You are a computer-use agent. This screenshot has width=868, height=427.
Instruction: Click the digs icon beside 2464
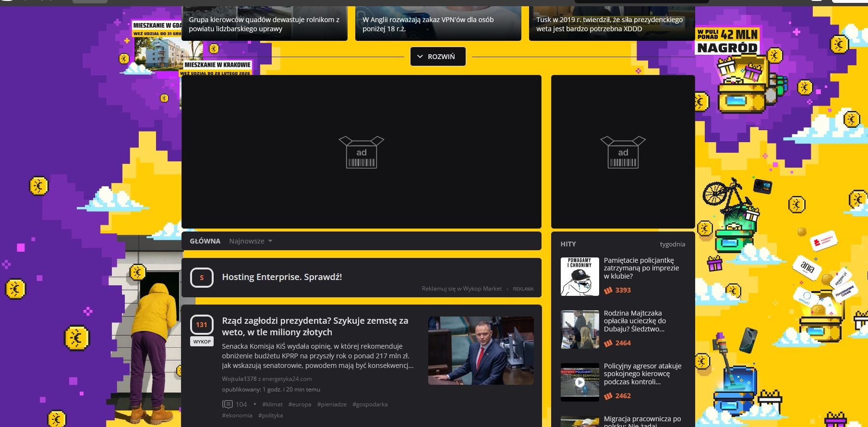pyautogui.click(x=608, y=343)
